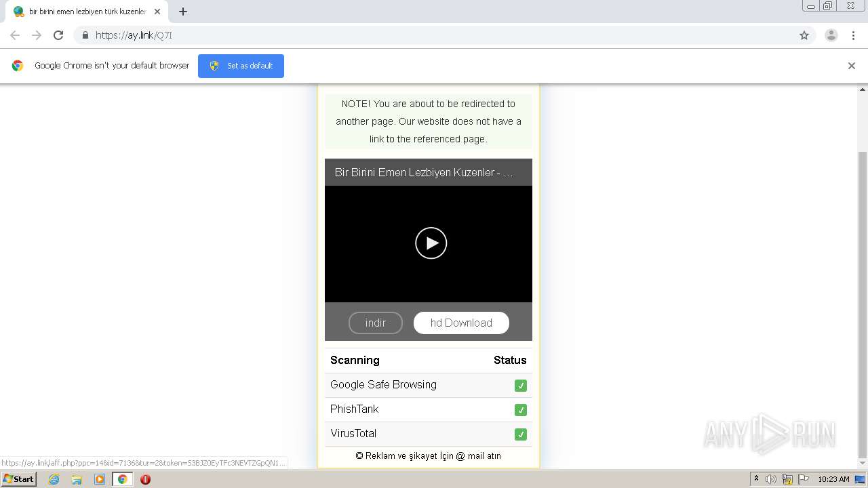The height and width of the screenshot is (488, 868).
Task: Click the taskbar clock 10:23 AM
Action: point(833,479)
